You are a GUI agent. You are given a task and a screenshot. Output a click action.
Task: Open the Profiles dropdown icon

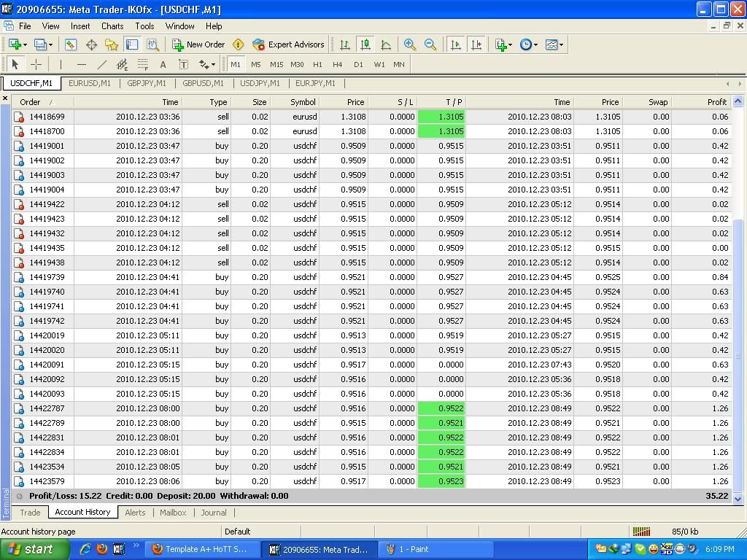[43, 44]
